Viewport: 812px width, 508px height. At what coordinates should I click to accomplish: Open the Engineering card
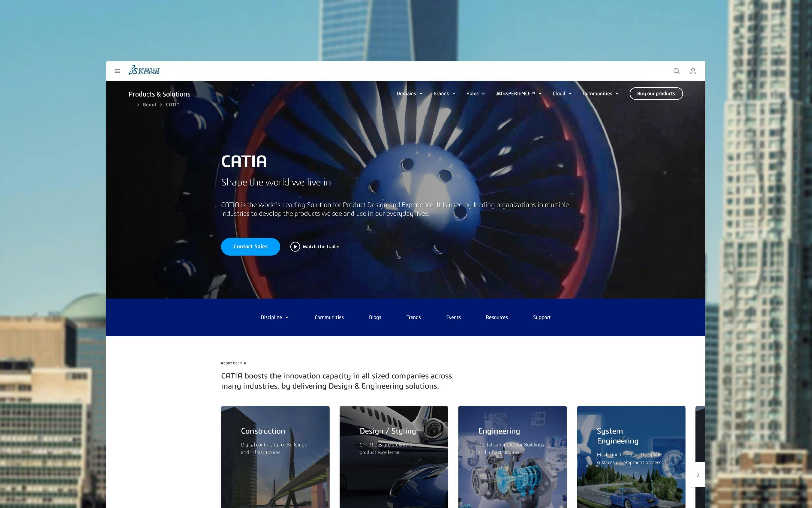click(x=512, y=457)
